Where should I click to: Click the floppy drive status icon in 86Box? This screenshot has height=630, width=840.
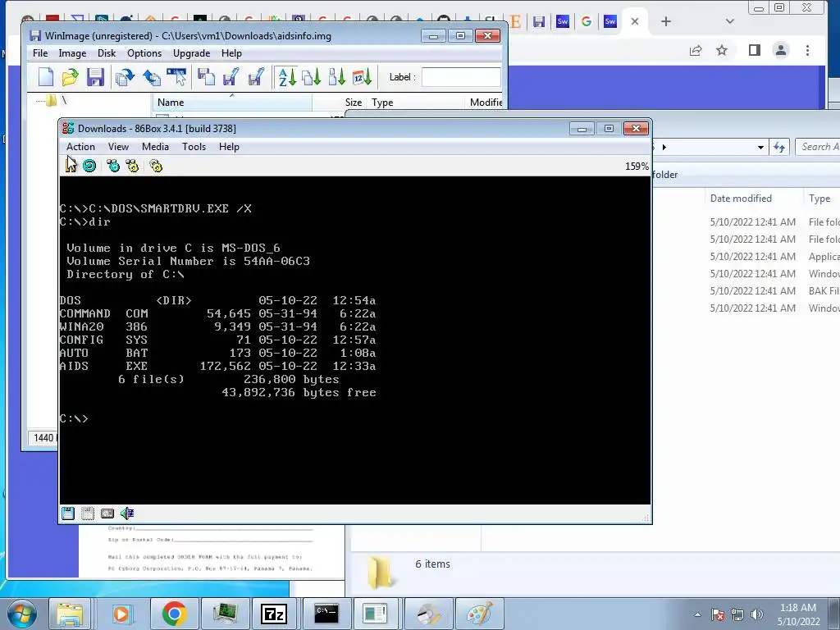[x=68, y=514]
